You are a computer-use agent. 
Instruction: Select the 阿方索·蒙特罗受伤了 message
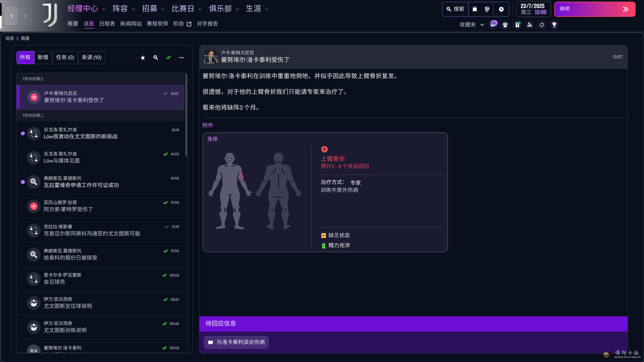101,206
